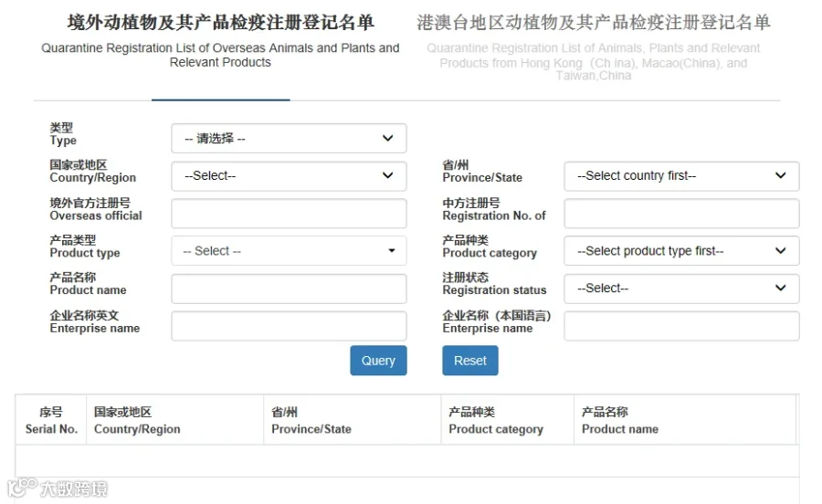Open the Province/State dropdown

click(681, 176)
